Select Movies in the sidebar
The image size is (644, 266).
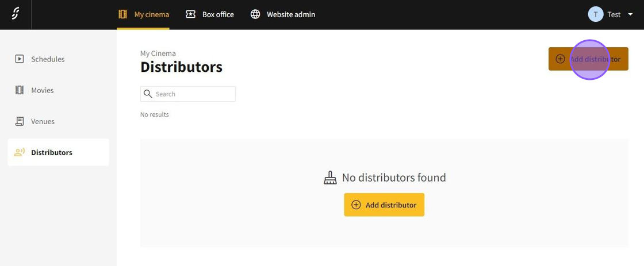coord(43,90)
